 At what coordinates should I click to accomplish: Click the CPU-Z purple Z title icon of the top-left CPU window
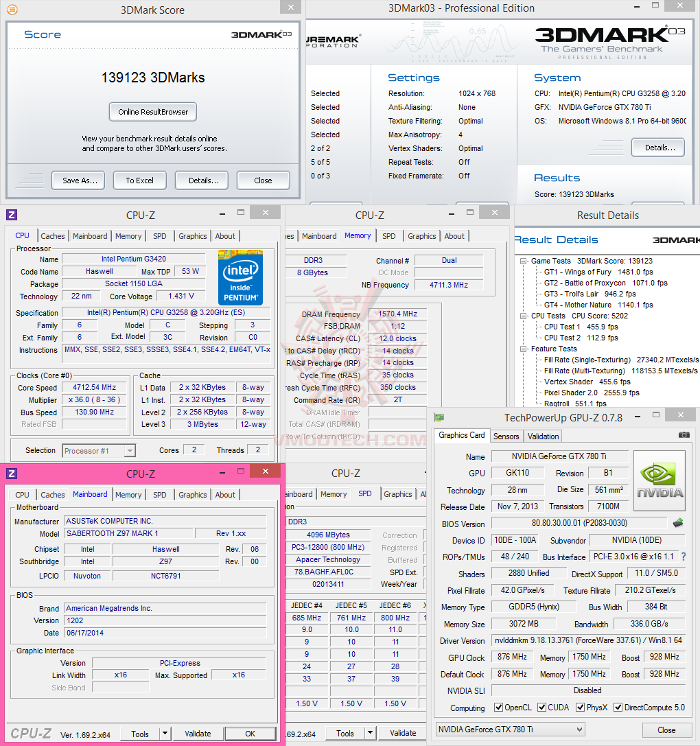pos(12,215)
